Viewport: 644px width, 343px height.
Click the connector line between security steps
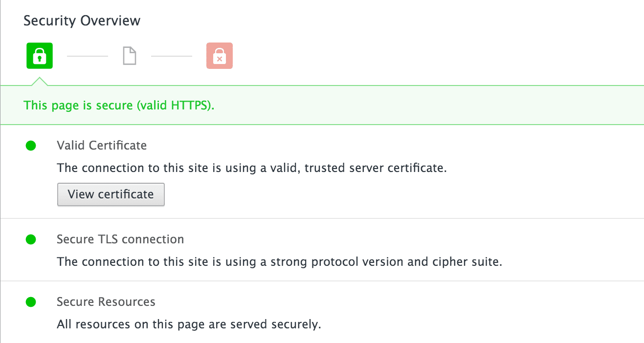tap(87, 55)
